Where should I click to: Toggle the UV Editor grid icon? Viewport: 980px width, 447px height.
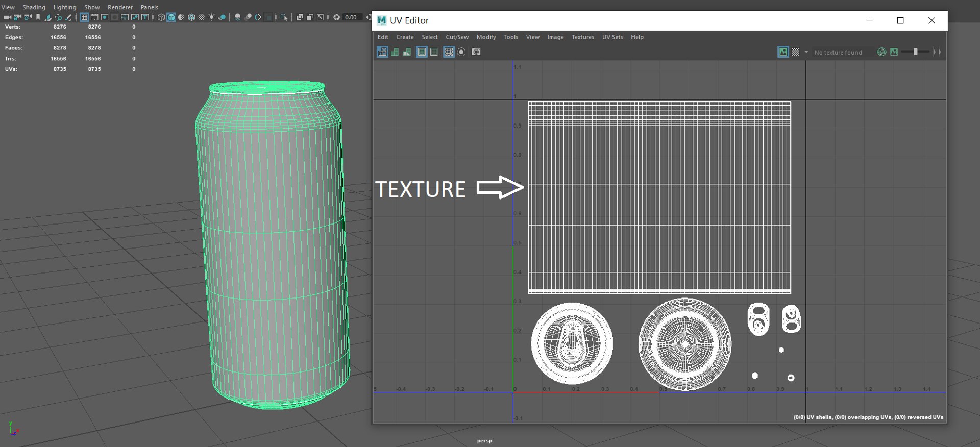pos(449,52)
